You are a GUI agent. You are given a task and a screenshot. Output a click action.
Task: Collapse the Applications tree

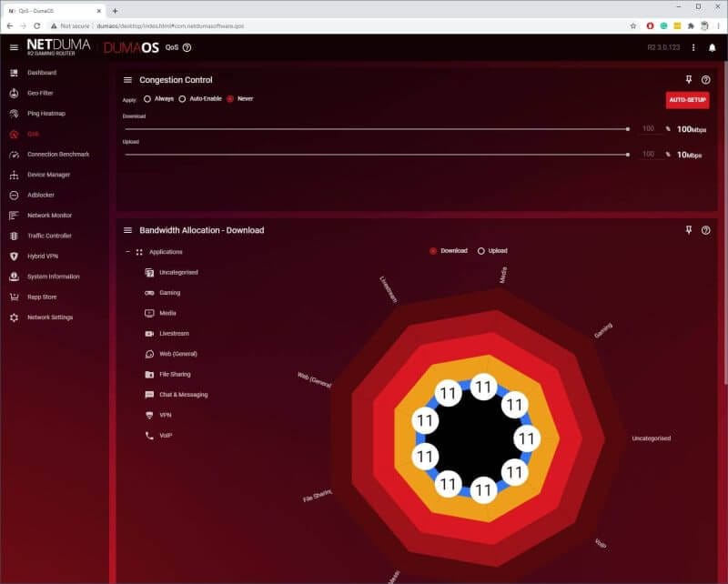tap(127, 251)
